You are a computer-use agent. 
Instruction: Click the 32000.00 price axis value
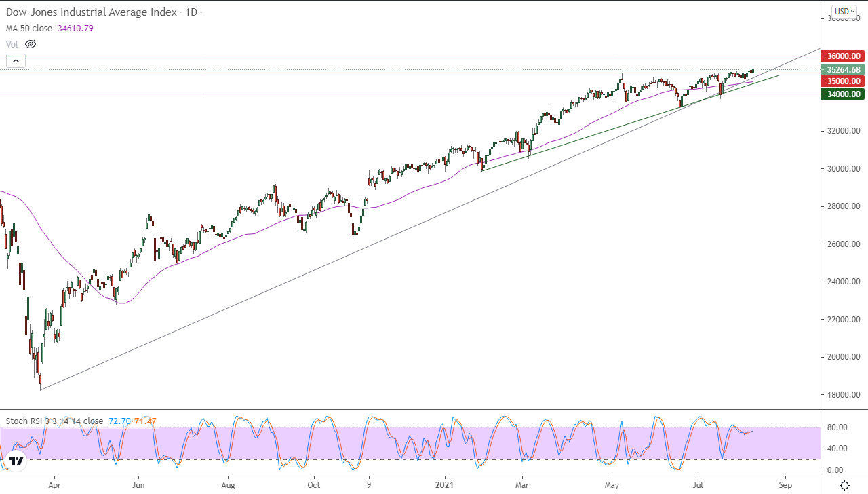tap(844, 131)
